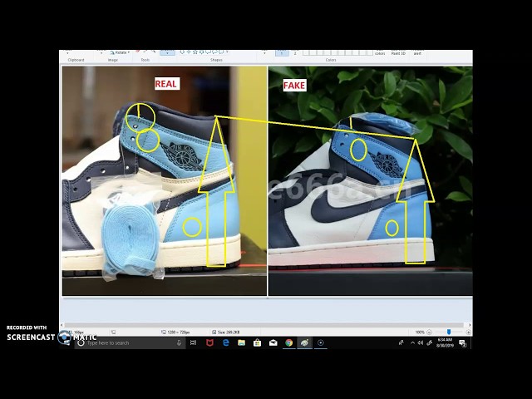
Task: Click zoom out minus button
Action: coord(429,332)
